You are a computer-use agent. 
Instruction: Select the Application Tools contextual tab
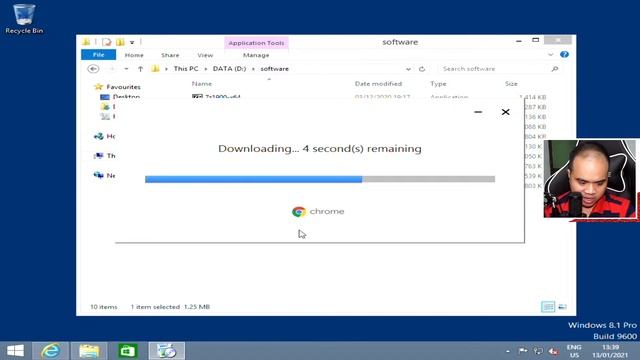coord(256,43)
